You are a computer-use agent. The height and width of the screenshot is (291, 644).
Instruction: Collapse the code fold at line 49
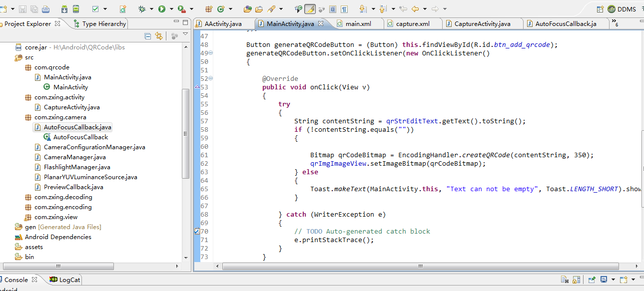point(210,53)
